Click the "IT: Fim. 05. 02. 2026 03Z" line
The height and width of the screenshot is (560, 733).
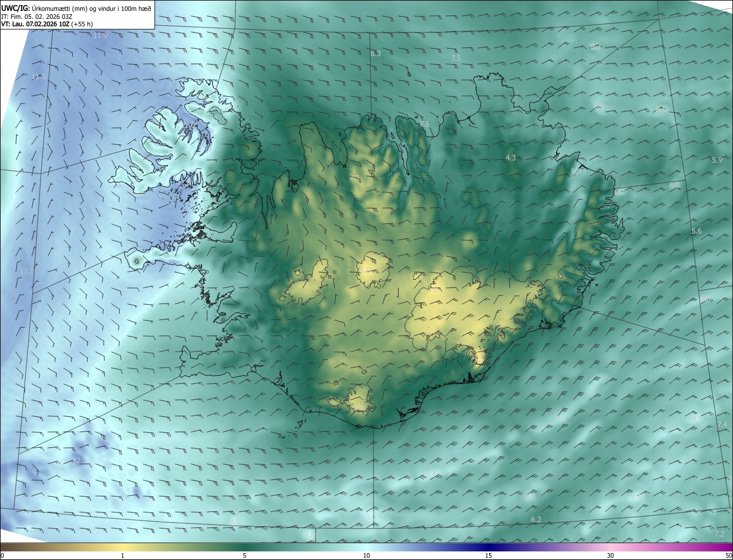click(37, 17)
